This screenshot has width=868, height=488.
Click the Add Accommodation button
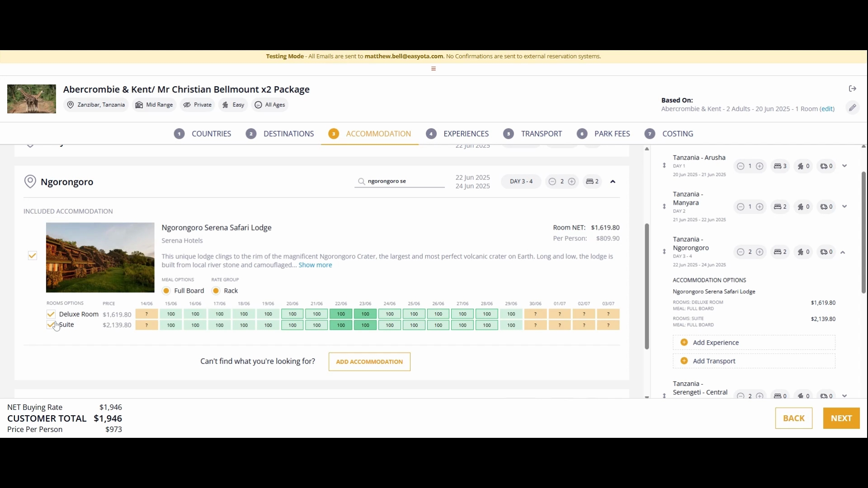(369, 362)
